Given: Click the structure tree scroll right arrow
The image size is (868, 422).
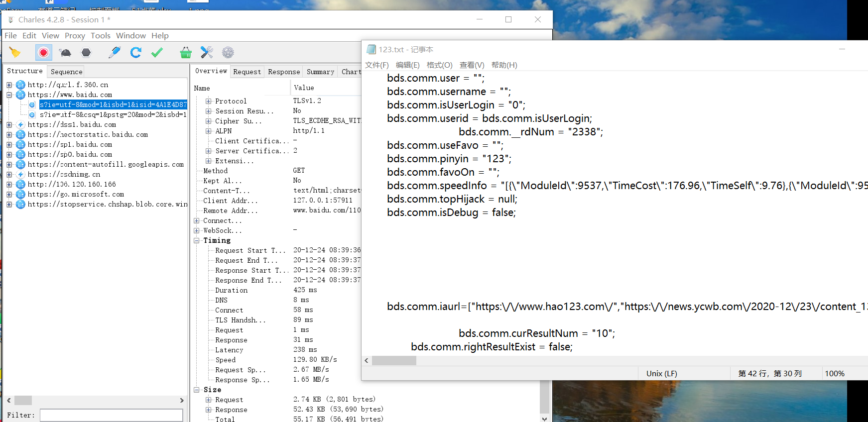Looking at the screenshot, I should 182,400.
